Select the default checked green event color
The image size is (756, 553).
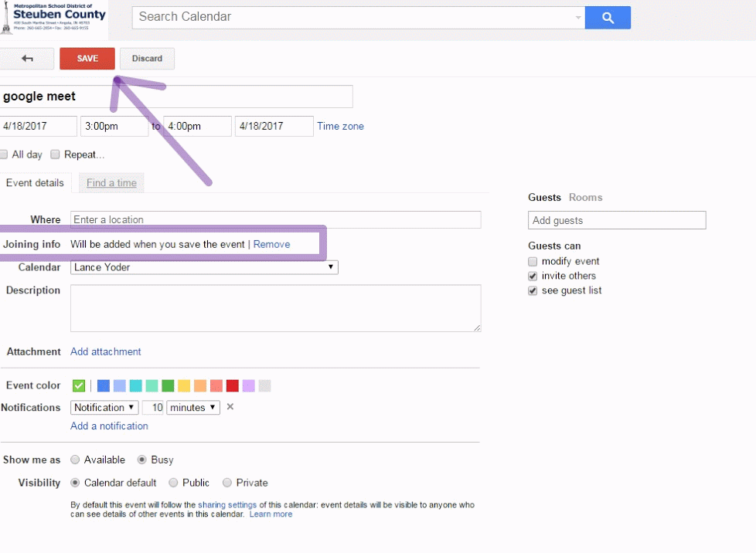pos(79,385)
